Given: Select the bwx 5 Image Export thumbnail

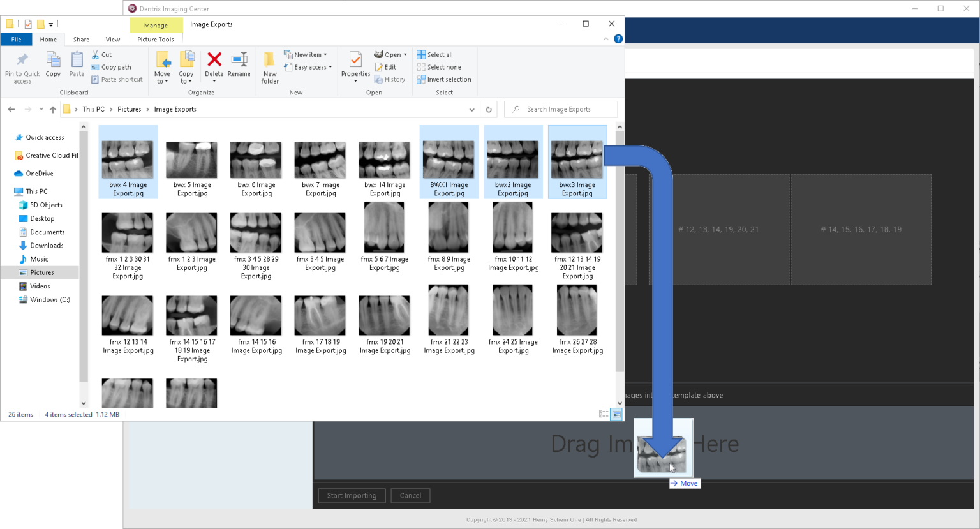Looking at the screenshot, I should click(191, 160).
